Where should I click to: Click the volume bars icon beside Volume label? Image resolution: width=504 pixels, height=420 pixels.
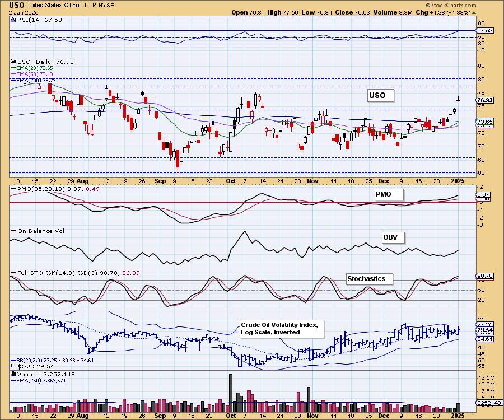pos(13,374)
